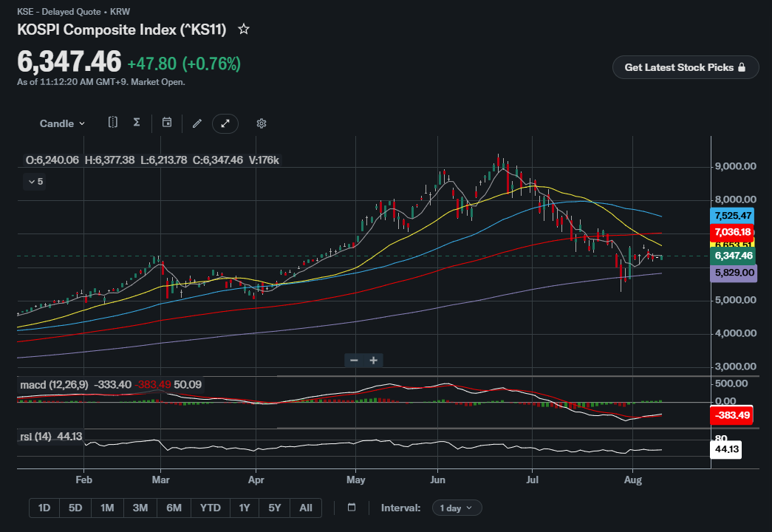Open indicators via the sigma icon
Image resolution: width=772 pixels, height=532 pixels.
137,122
